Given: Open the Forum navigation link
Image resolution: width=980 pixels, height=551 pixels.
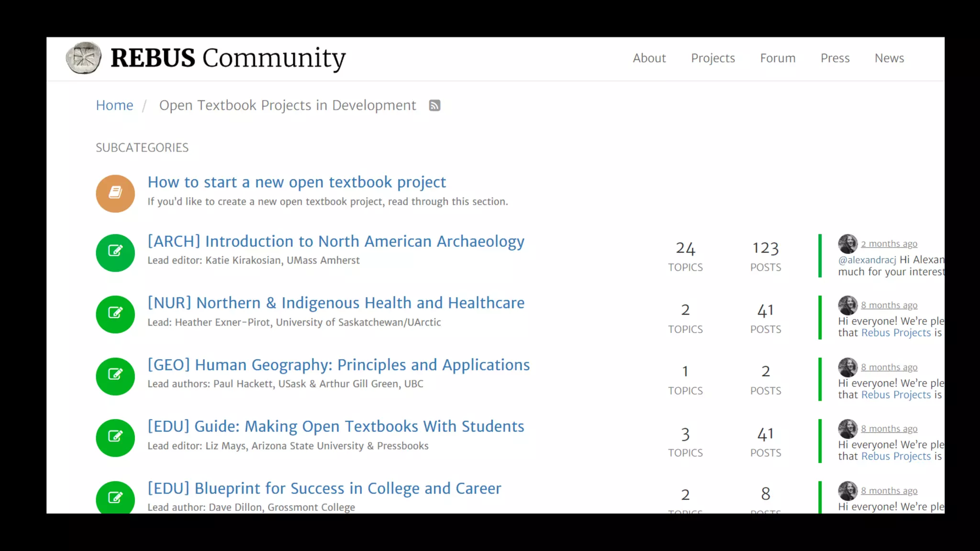Looking at the screenshot, I should [x=778, y=58].
